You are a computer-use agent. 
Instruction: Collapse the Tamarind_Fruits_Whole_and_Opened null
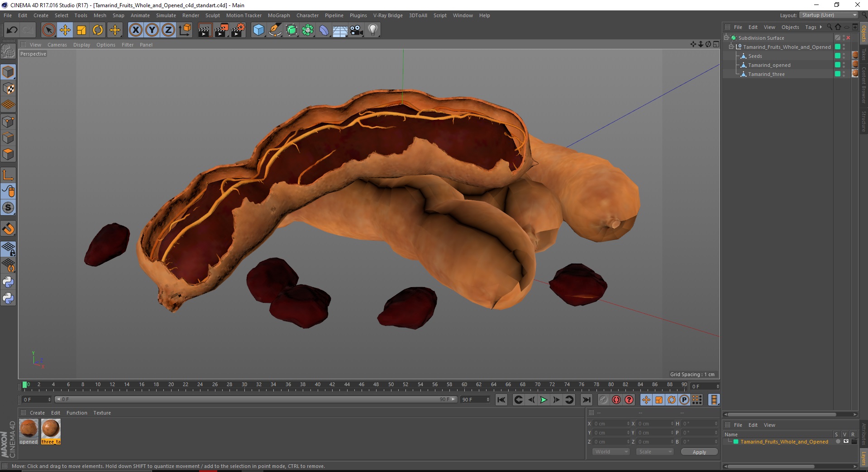pyautogui.click(x=731, y=47)
